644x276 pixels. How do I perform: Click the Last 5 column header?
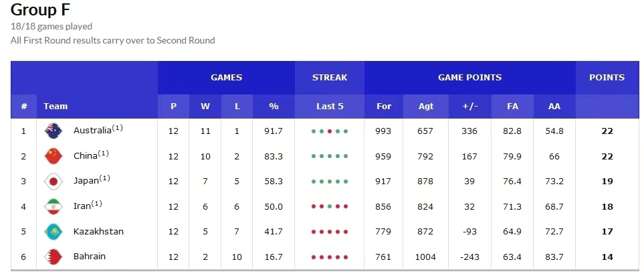coord(330,106)
